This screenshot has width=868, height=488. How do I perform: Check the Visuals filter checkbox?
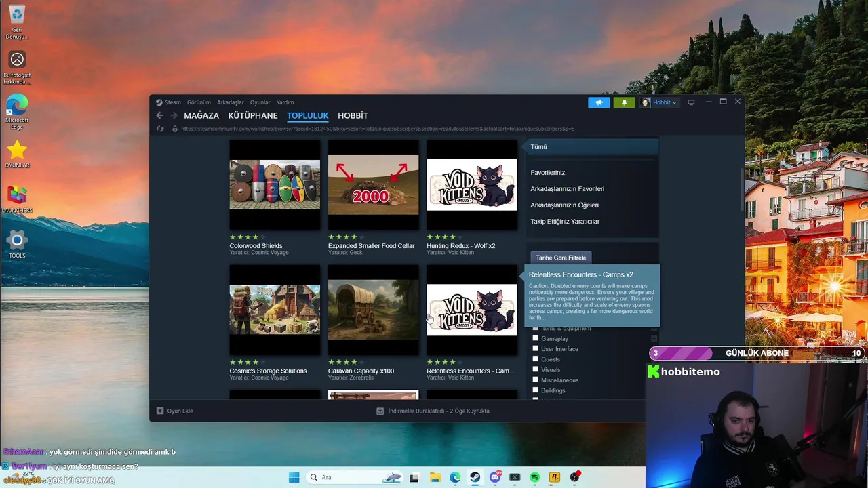coord(536,369)
